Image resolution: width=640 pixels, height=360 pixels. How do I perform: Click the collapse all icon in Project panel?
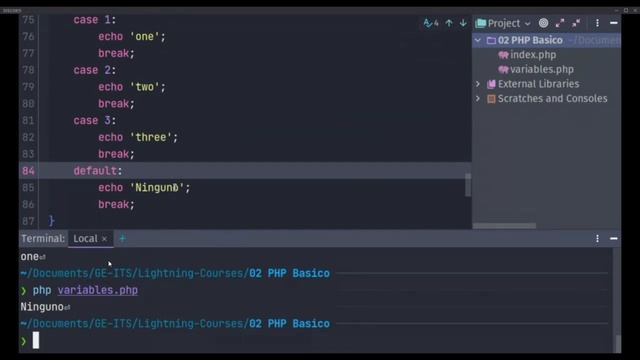pos(576,23)
